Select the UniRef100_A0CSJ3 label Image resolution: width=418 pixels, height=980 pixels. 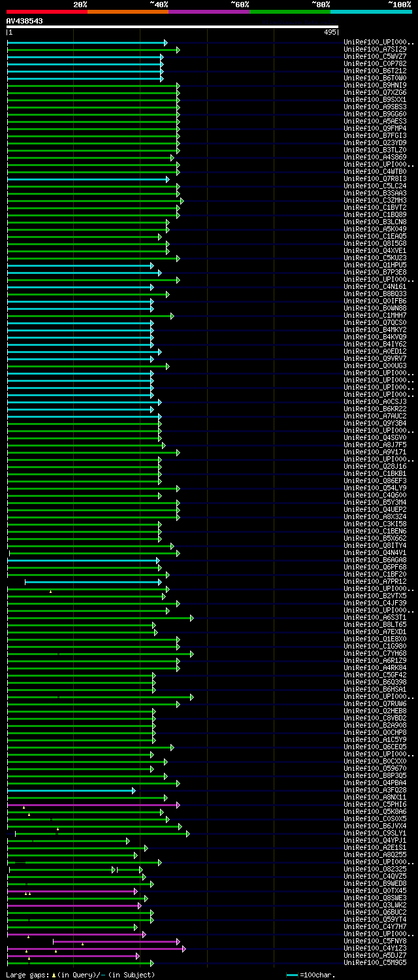pyautogui.click(x=375, y=401)
